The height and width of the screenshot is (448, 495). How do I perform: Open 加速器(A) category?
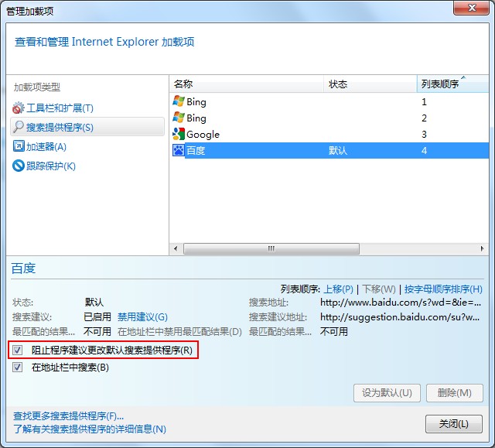click(46, 146)
